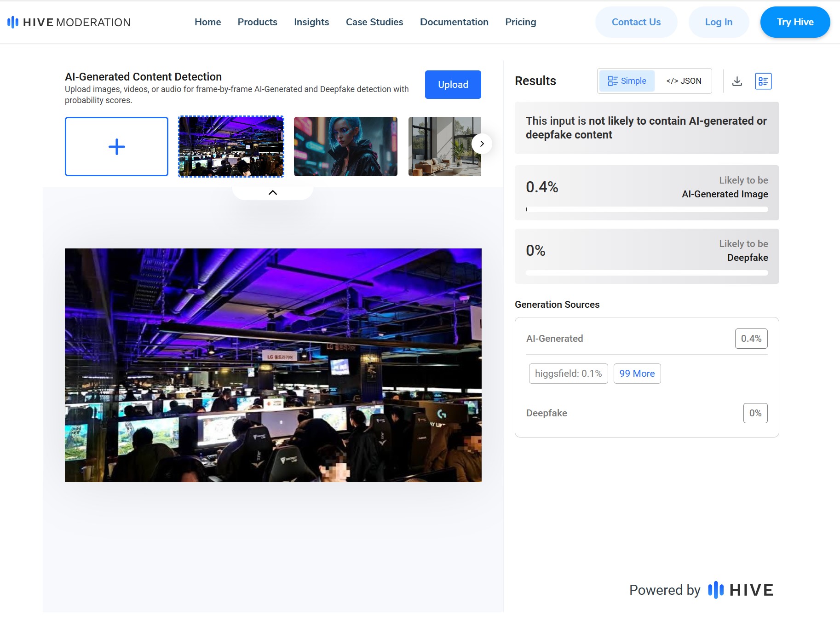The image size is (840, 622).
Task: Click the Hive Moderation logo
Action: pos(69,22)
